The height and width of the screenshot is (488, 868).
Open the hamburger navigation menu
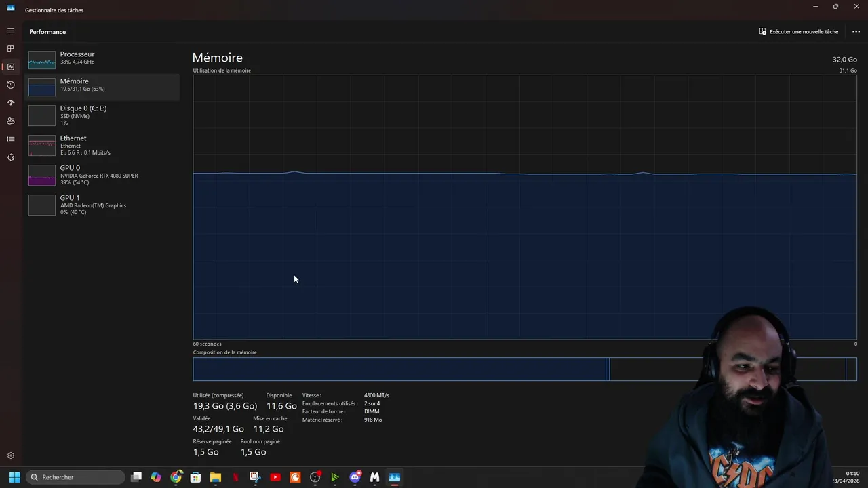click(x=10, y=31)
